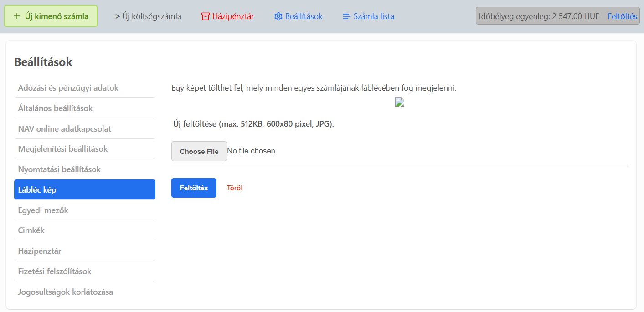Screen dimensions: 644x312
Task: Open Adózási és pénzügyi adatok settings
Action: coord(68,88)
